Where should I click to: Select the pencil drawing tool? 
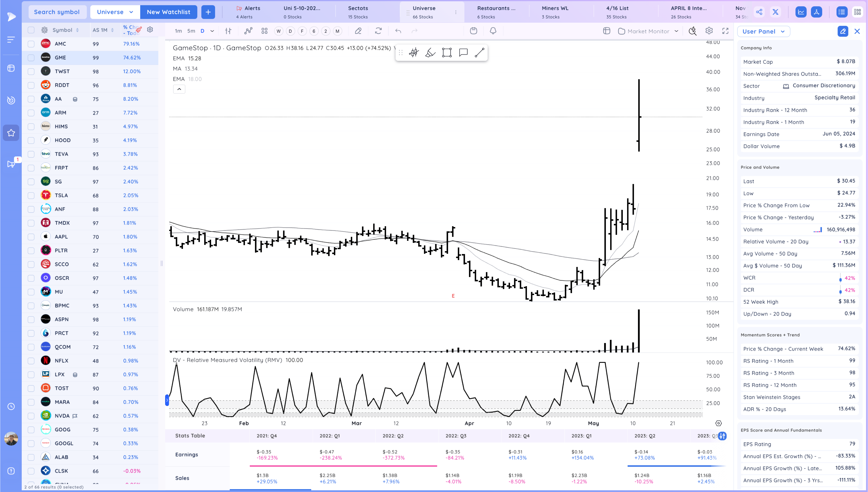358,31
